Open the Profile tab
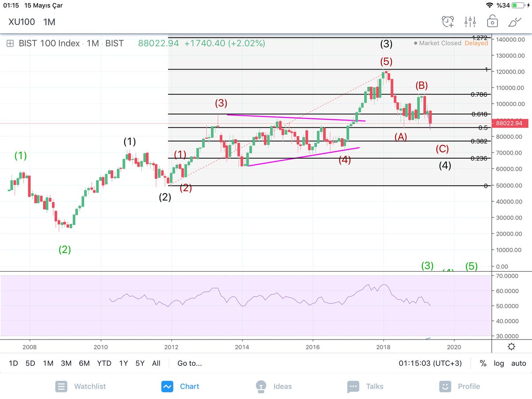 [x=460, y=386]
